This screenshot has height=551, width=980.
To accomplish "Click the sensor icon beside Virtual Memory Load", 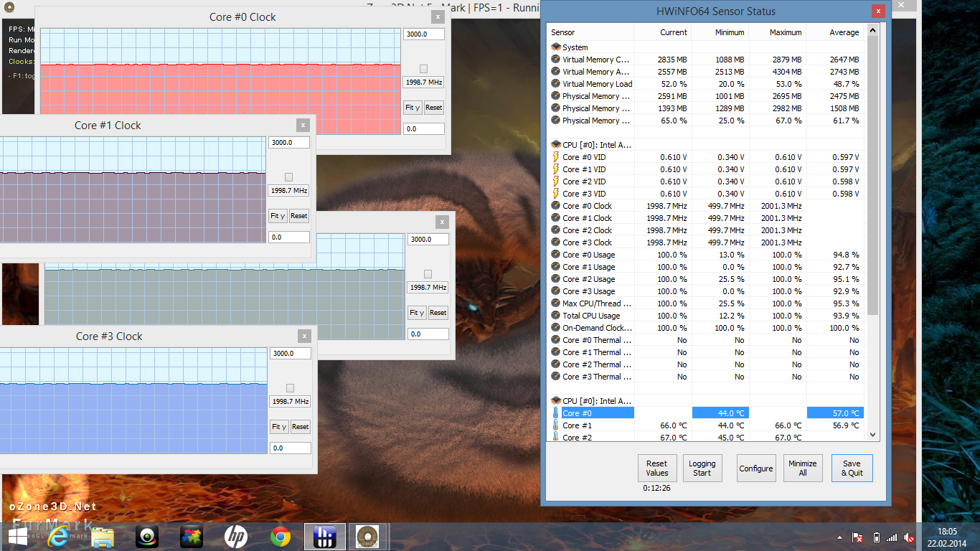I will coord(555,84).
